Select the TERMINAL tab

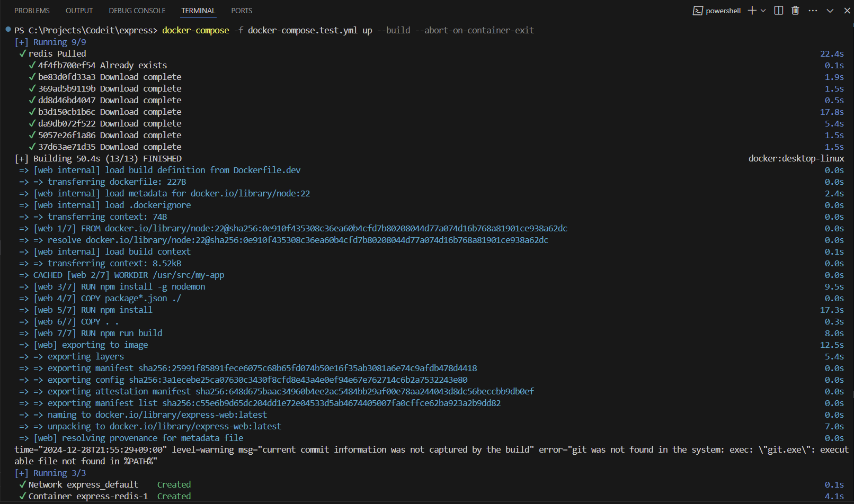click(x=198, y=11)
